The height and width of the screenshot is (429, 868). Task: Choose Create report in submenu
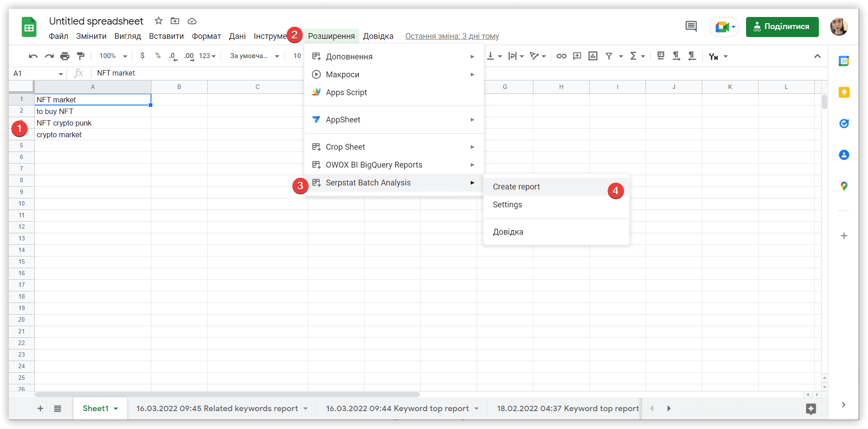[x=556, y=187]
